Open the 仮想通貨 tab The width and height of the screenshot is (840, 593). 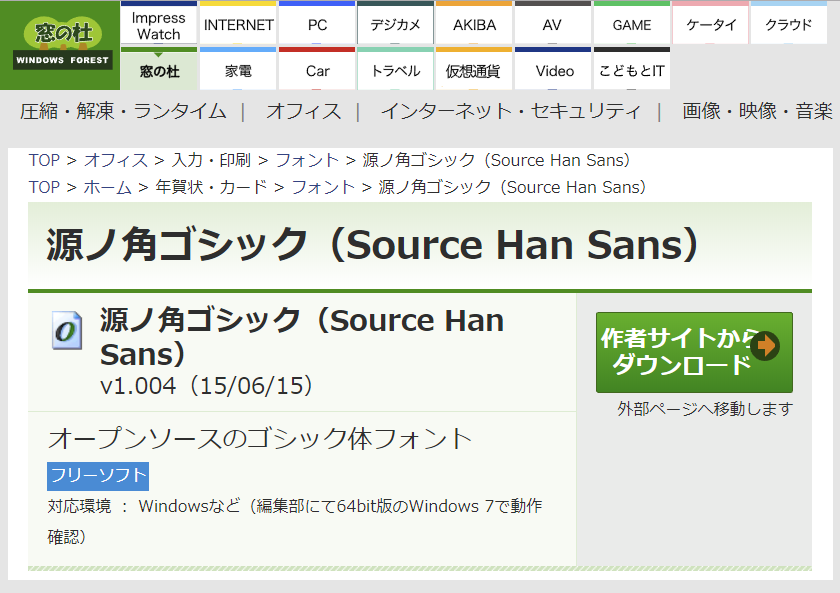tap(474, 71)
